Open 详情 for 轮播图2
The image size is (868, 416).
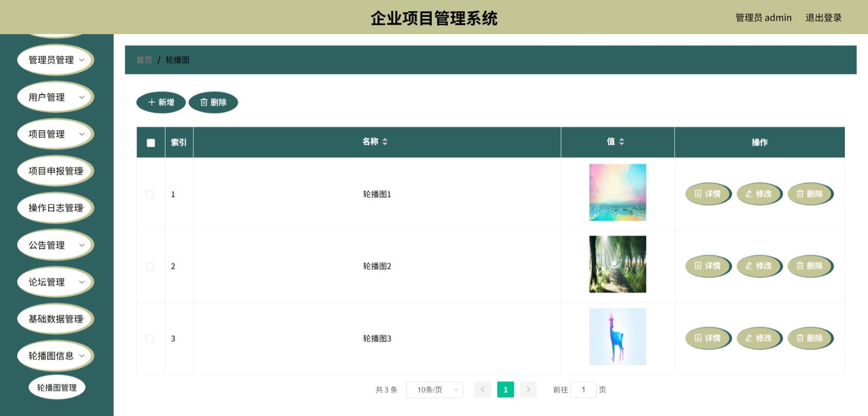[708, 266]
